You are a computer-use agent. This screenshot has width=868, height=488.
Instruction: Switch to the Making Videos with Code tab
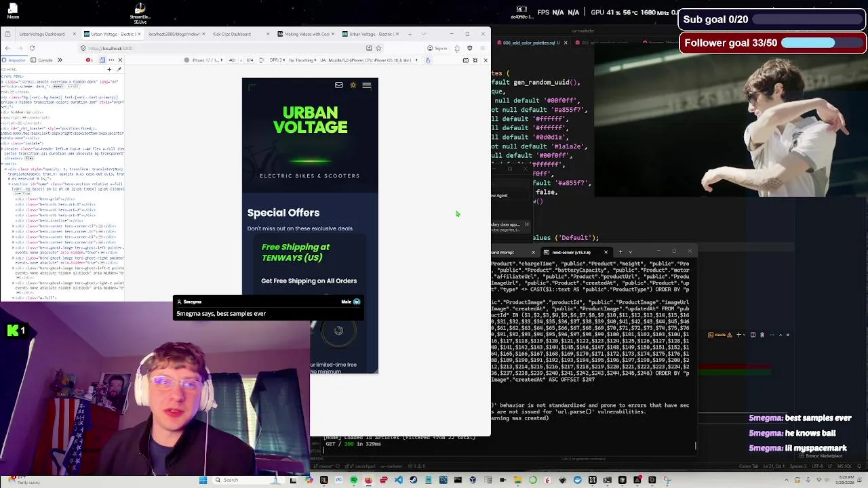click(307, 34)
